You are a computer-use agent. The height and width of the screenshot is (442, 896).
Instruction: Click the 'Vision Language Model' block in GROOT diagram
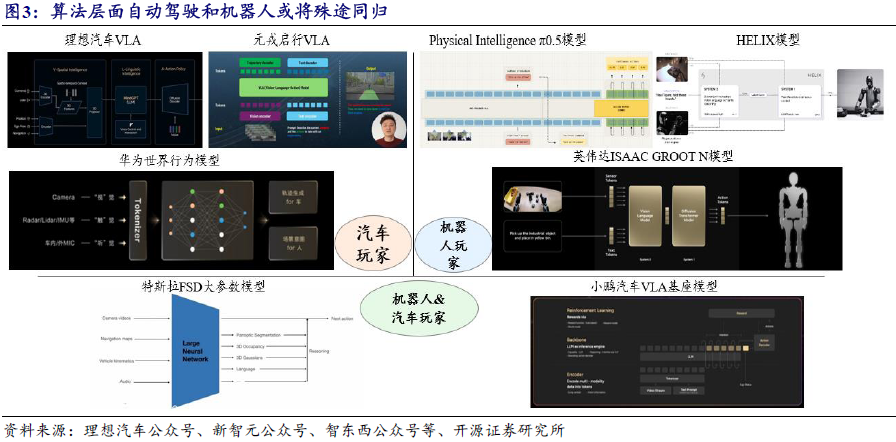(x=644, y=216)
